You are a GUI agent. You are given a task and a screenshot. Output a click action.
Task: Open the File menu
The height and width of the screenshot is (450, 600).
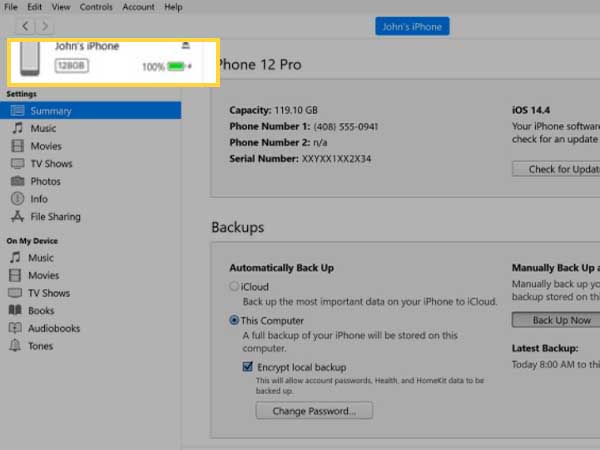(x=11, y=7)
